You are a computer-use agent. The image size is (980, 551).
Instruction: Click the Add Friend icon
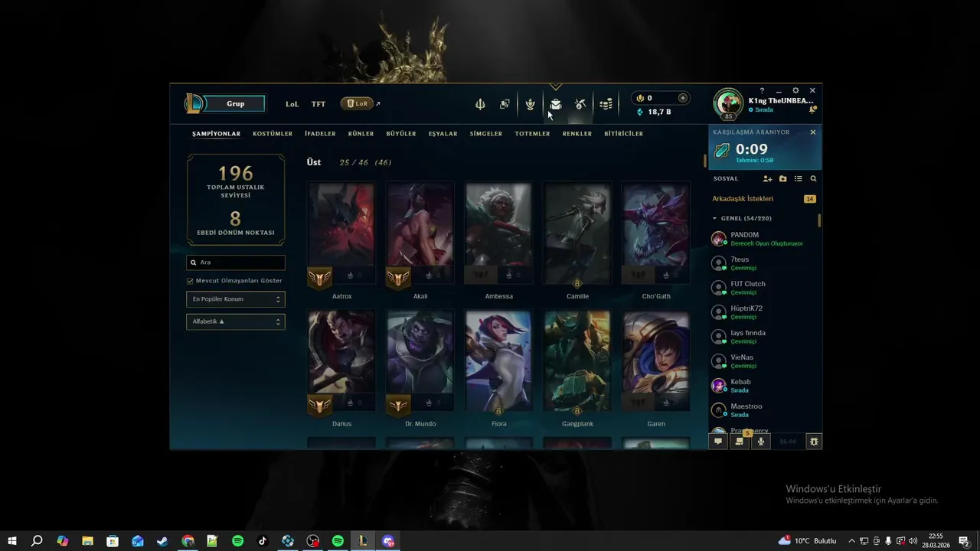pyautogui.click(x=767, y=178)
